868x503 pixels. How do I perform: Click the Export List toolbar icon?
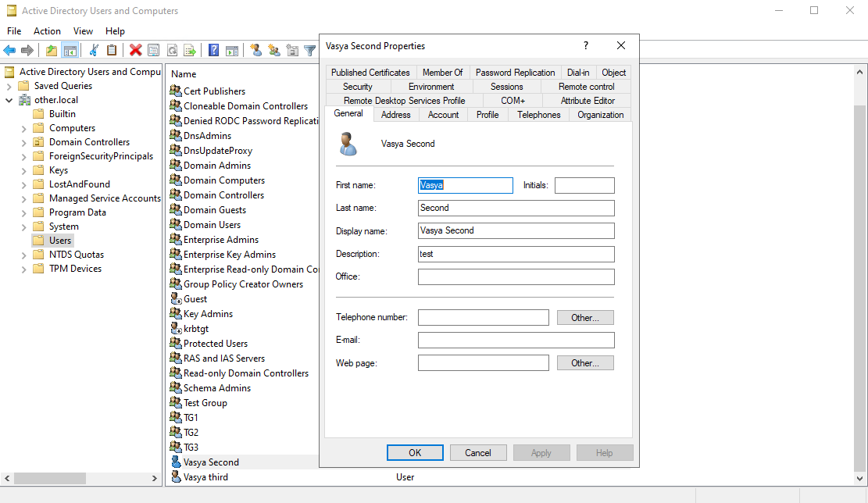click(190, 50)
